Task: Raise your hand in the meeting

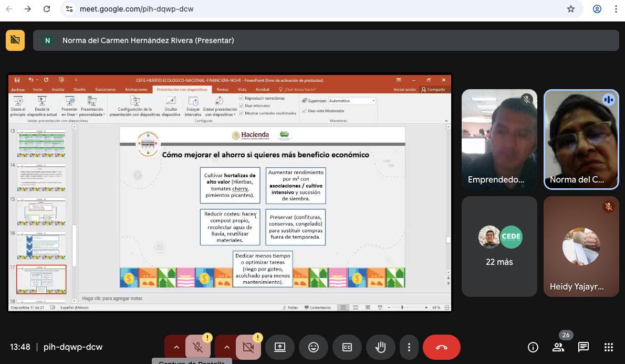Action: pos(381,347)
